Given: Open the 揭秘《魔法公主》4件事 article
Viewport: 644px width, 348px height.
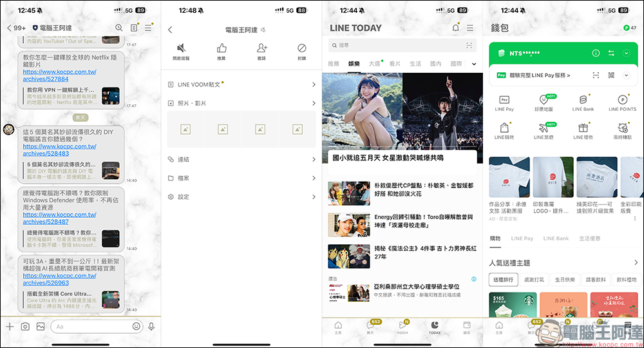Looking at the screenshot, I should (x=402, y=256).
